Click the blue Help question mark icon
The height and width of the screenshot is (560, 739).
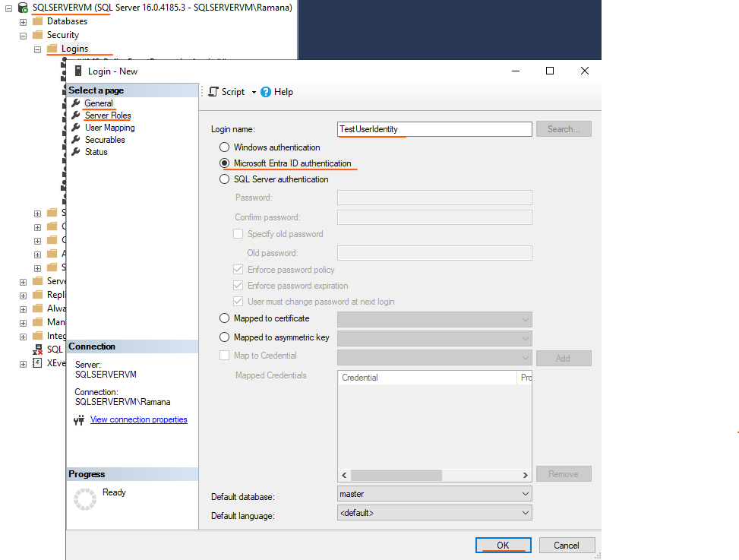click(266, 92)
